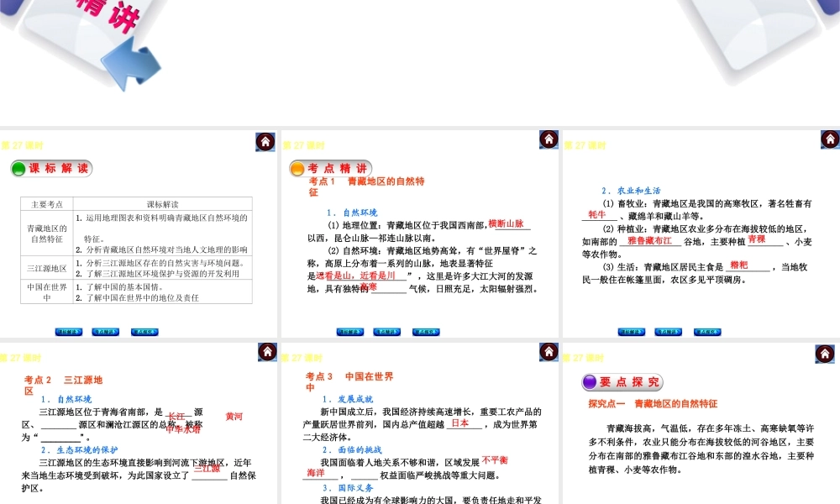The width and height of the screenshot is (840, 504).
Task: Click the 2. 面临的挑战 subheading
Action: [x=352, y=450]
